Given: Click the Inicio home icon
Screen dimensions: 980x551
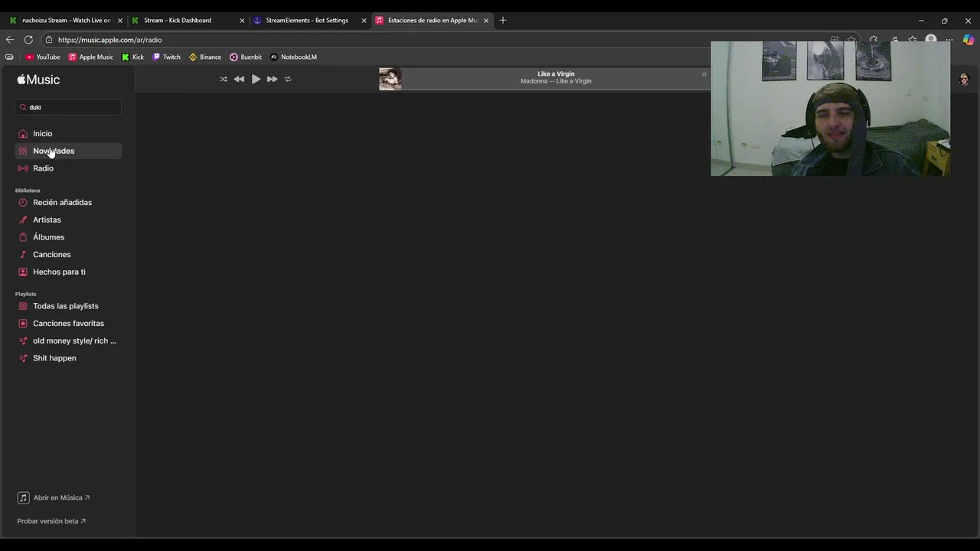Looking at the screenshot, I should pyautogui.click(x=23, y=134).
